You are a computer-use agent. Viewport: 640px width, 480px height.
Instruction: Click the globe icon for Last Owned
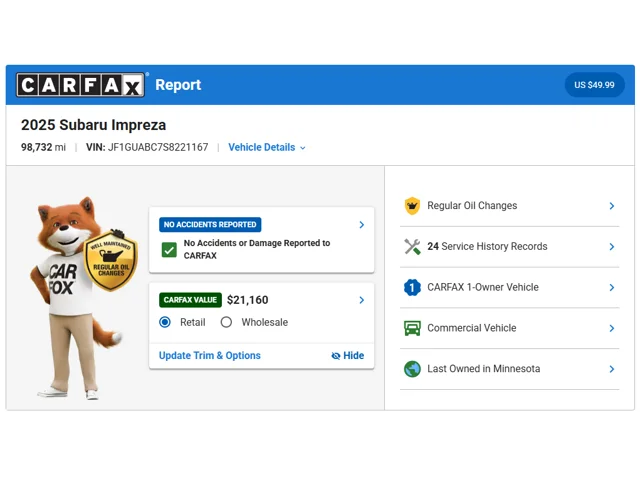click(412, 369)
